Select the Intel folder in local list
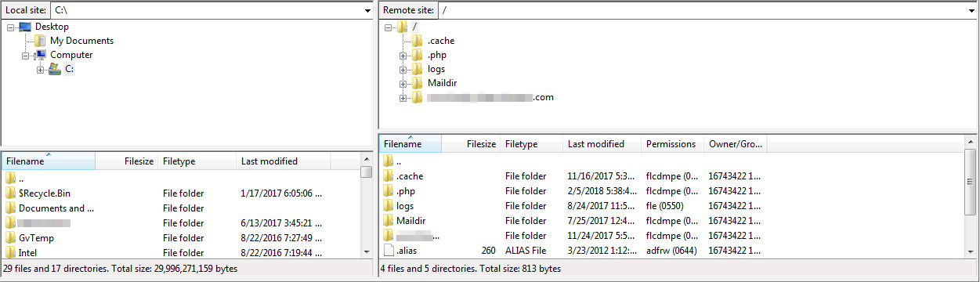This screenshot has height=282, width=980. [x=28, y=252]
